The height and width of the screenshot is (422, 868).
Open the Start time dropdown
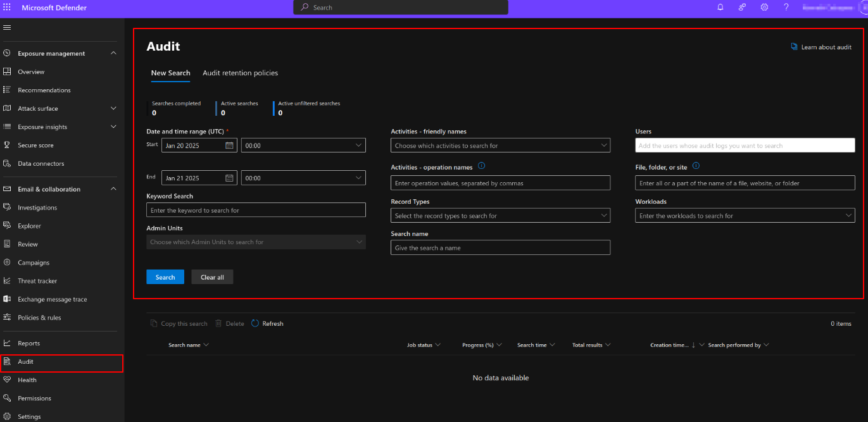pyautogui.click(x=303, y=146)
